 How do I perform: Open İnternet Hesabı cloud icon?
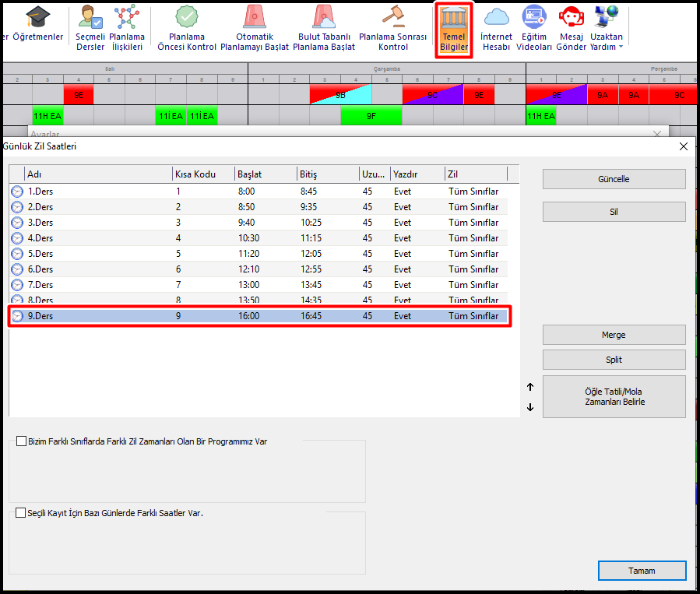(497, 28)
